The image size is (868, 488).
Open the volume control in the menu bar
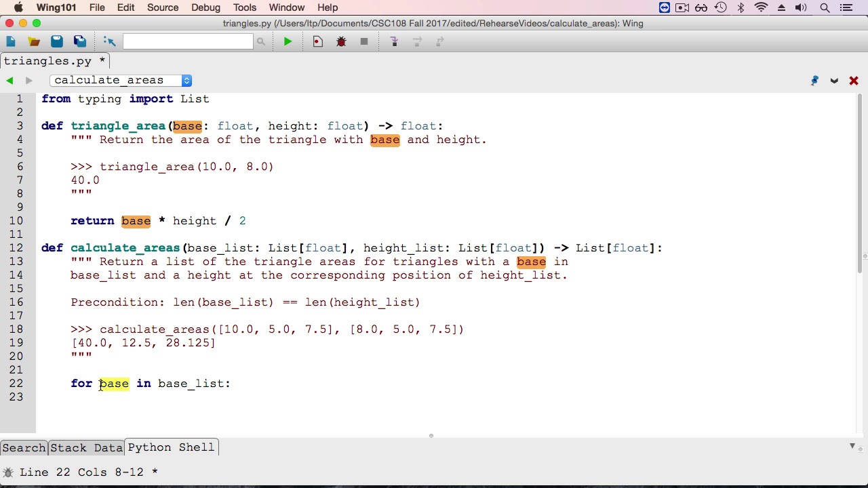coord(801,7)
